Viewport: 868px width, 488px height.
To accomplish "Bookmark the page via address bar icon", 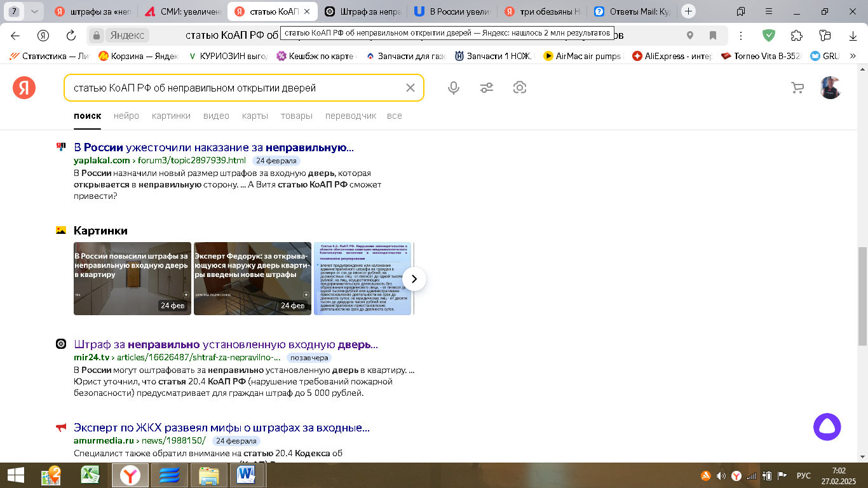I will click(713, 36).
